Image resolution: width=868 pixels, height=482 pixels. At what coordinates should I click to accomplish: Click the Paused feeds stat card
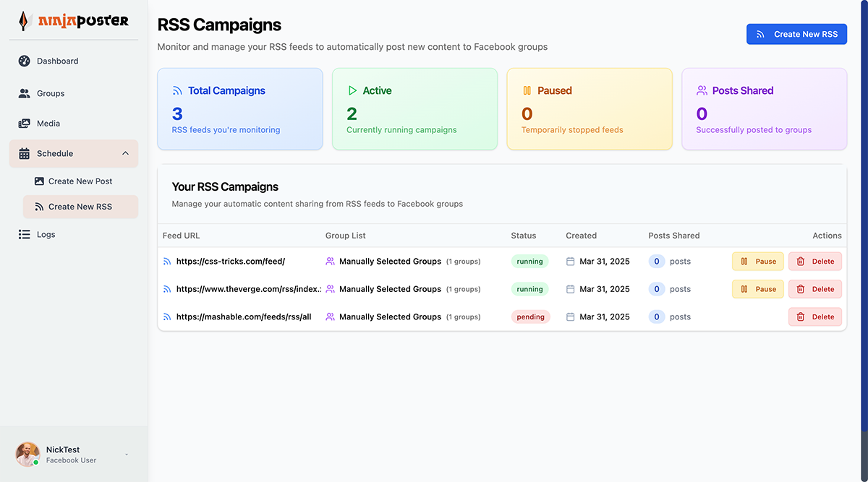click(590, 109)
